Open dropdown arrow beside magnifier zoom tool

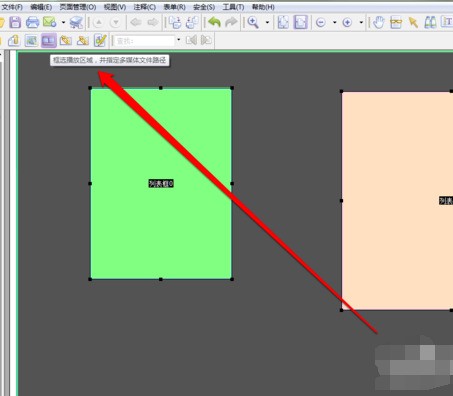(267, 22)
